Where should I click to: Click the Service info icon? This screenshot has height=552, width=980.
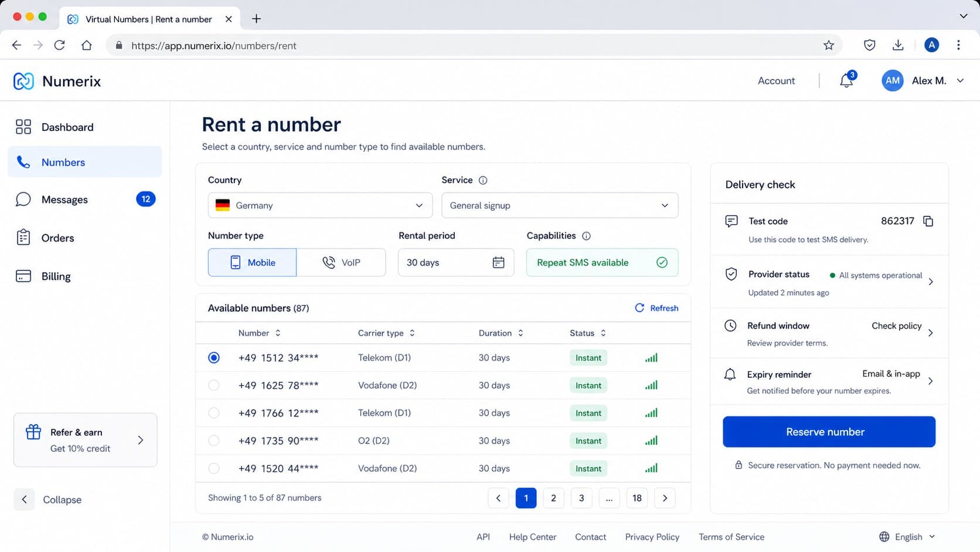tap(483, 180)
